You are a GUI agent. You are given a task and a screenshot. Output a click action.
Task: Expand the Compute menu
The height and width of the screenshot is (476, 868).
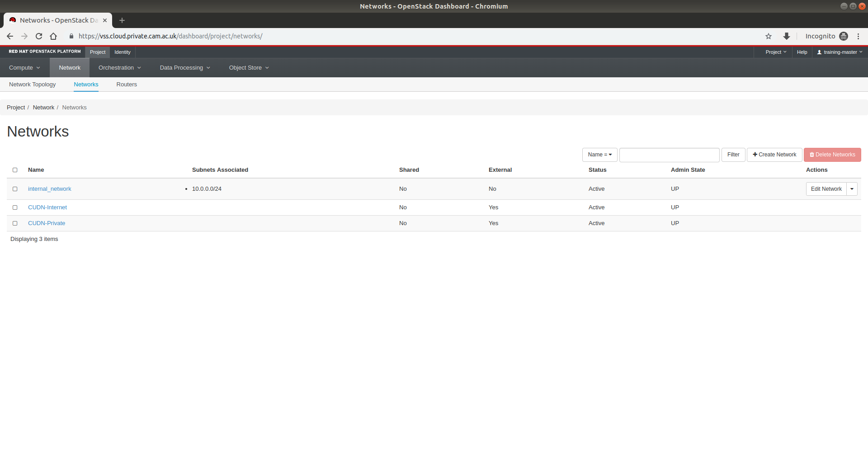[24, 68]
